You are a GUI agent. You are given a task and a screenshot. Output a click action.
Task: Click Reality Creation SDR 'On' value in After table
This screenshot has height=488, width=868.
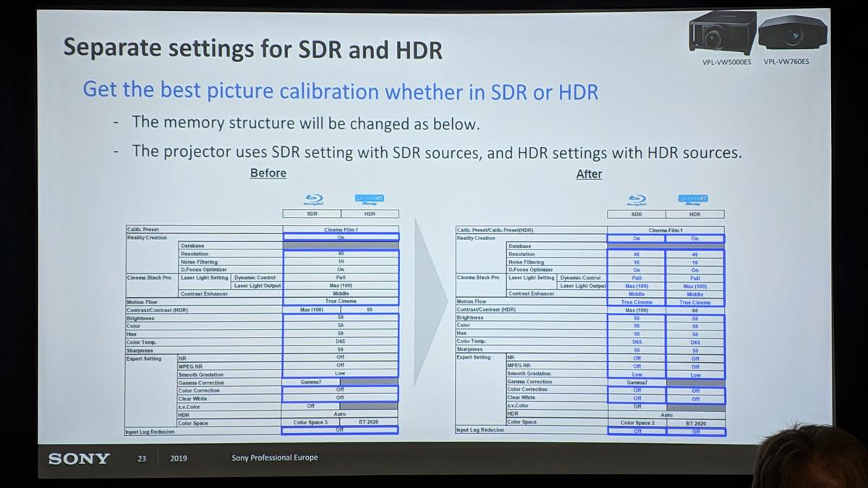click(x=637, y=238)
